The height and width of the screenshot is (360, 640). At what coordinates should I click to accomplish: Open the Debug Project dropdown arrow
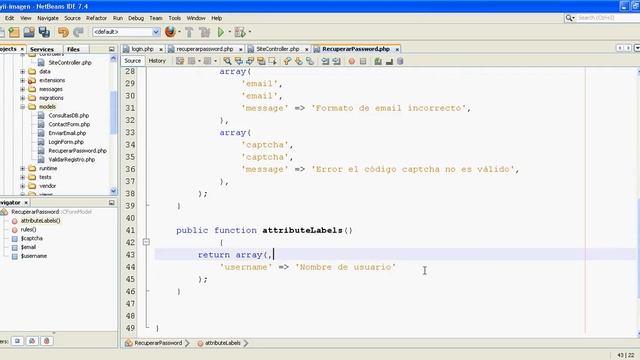coord(249,32)
